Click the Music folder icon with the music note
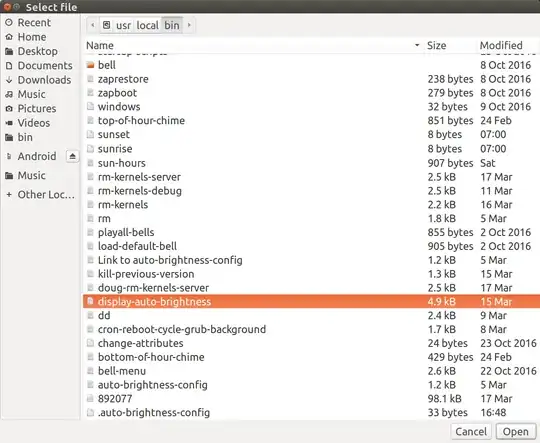The height and width of the screenshot is (443, 540). pos(9,94)
